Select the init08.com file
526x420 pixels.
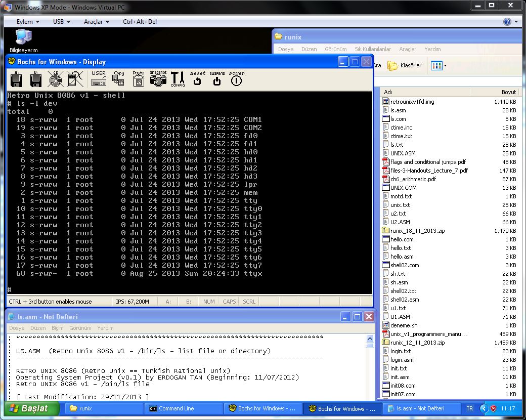click(x=399, y=386)
